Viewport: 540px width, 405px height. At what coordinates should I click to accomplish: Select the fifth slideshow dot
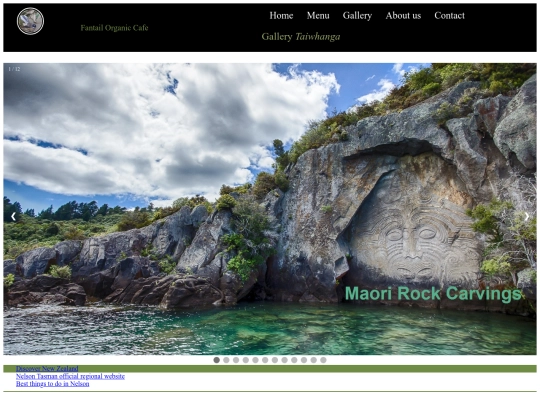pyautogui.click(x=255, y=360)
